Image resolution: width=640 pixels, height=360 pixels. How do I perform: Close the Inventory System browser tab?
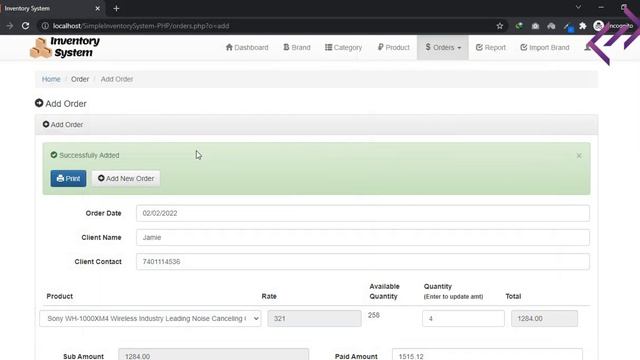point(98,8)
